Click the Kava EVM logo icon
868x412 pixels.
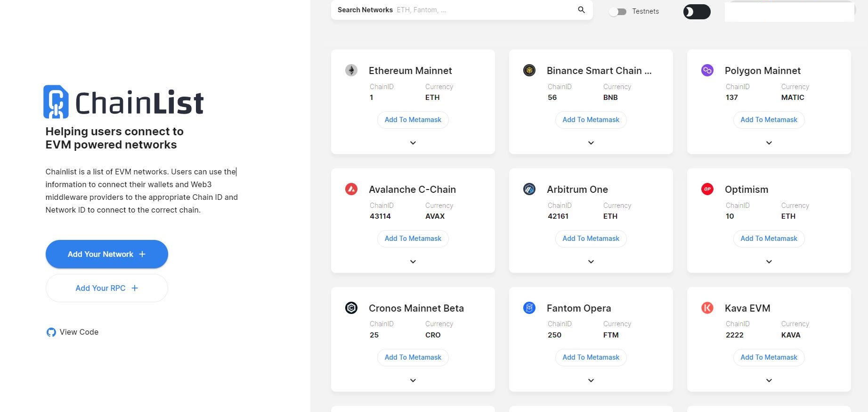tap(707, 308)
